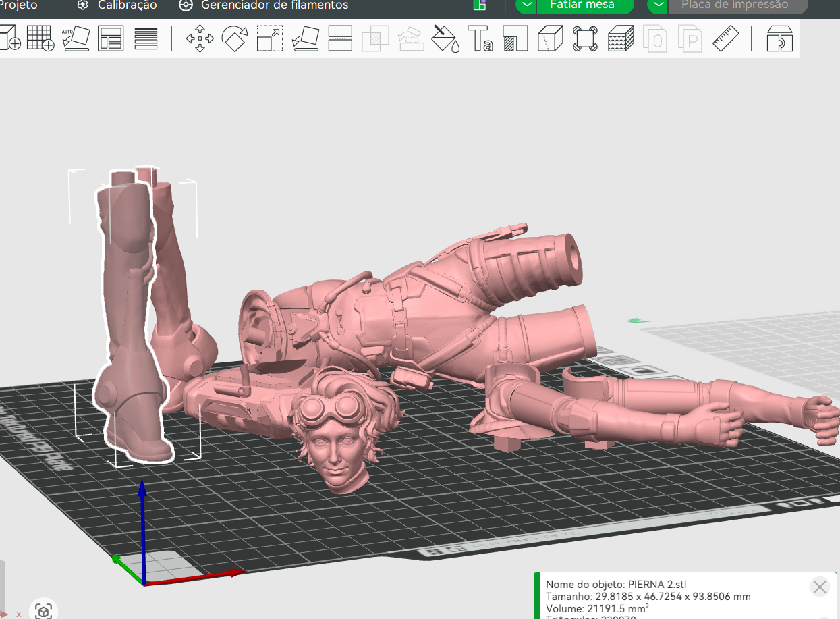Select the Cut tool
The height and width of the screenshot is (619, 840).
(x=340, y=38)
